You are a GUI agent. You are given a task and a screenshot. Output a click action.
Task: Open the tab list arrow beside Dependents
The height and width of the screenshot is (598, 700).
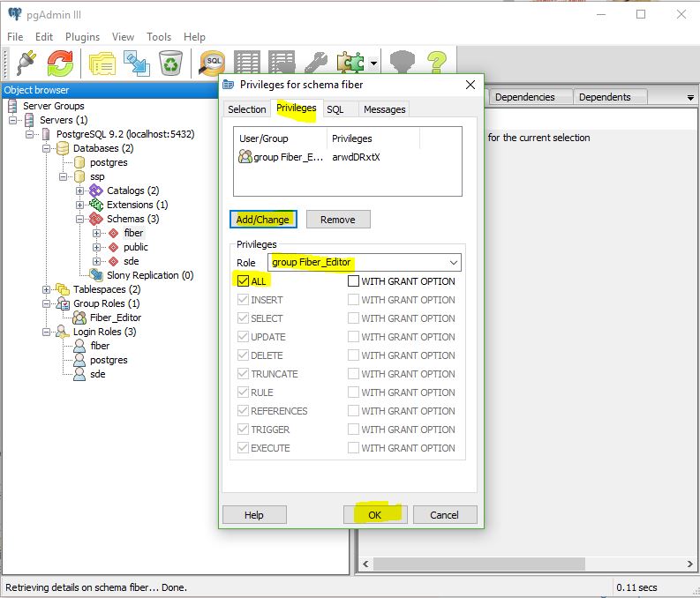690,98
